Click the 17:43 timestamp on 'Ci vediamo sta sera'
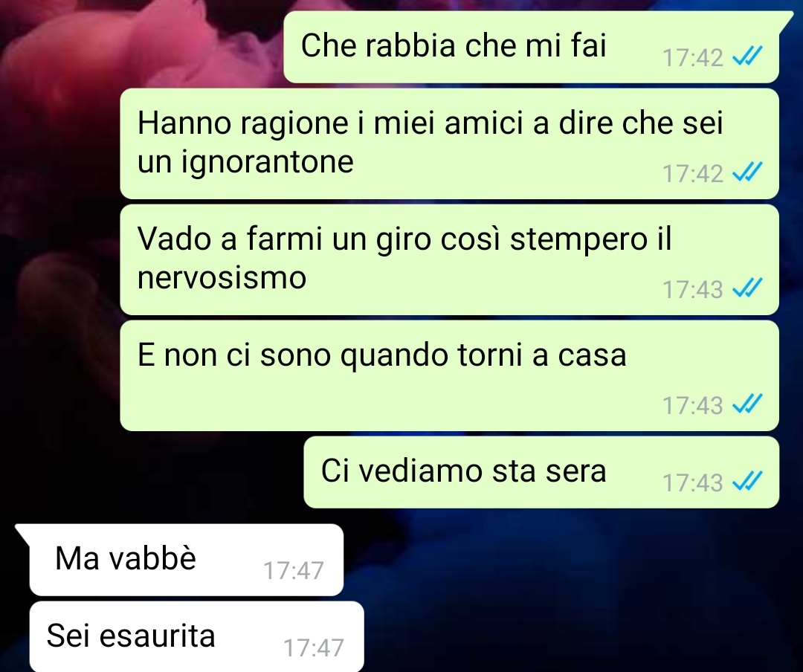803x672 pixels. (x=692, y=482)
